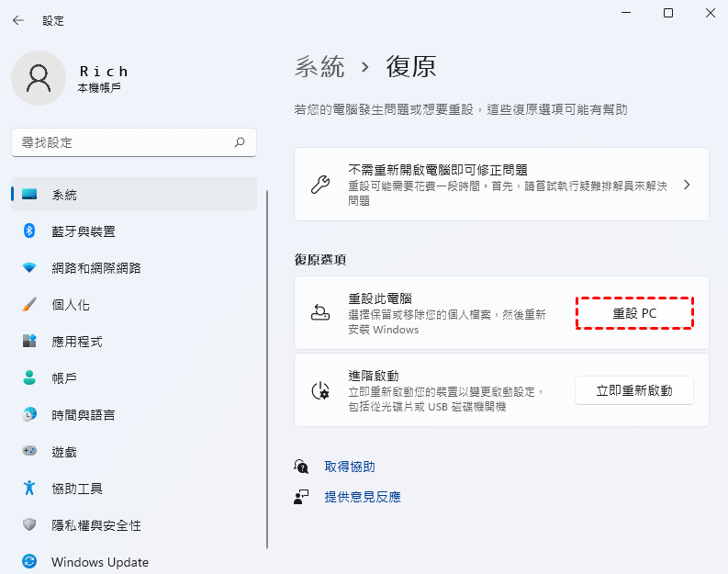Click the Network and internet wifi icon
The height and width of the screenshot is (574, 728).
[x=29, y=268]
